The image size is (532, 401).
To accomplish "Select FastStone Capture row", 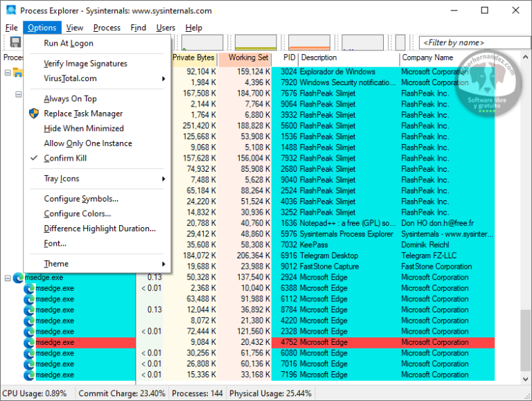I will point(332,267).
